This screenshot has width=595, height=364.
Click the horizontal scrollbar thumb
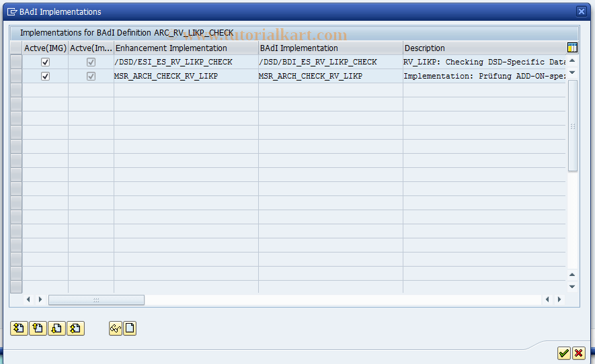(x=96, y=300)
